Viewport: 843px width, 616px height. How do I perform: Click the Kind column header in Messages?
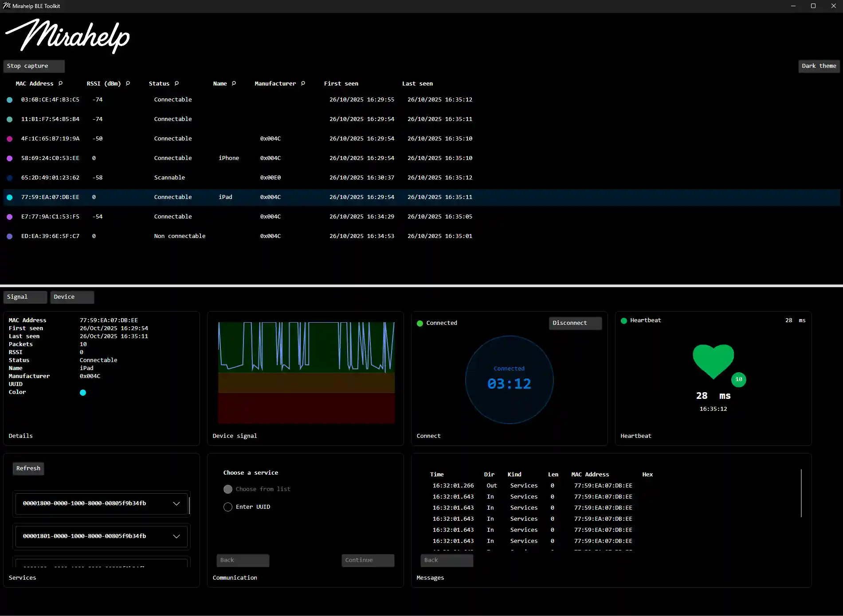pos(514,475)
